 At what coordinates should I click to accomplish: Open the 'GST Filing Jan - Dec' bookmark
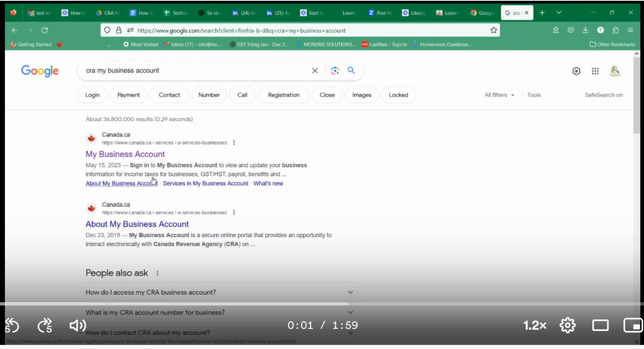259,44
